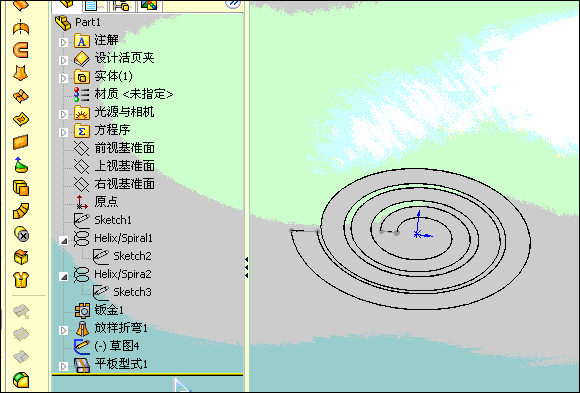Select the 右视基准面 plane

pos(114,184)
